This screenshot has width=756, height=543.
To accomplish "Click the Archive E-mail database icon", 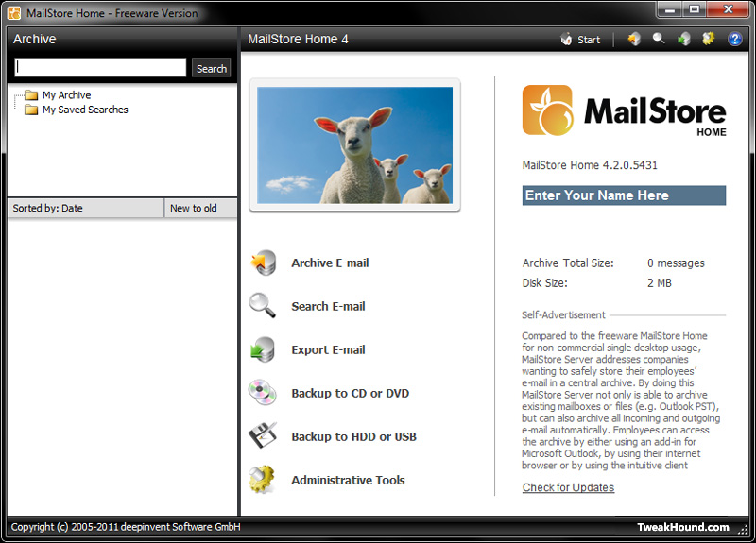I will point(264,263).
